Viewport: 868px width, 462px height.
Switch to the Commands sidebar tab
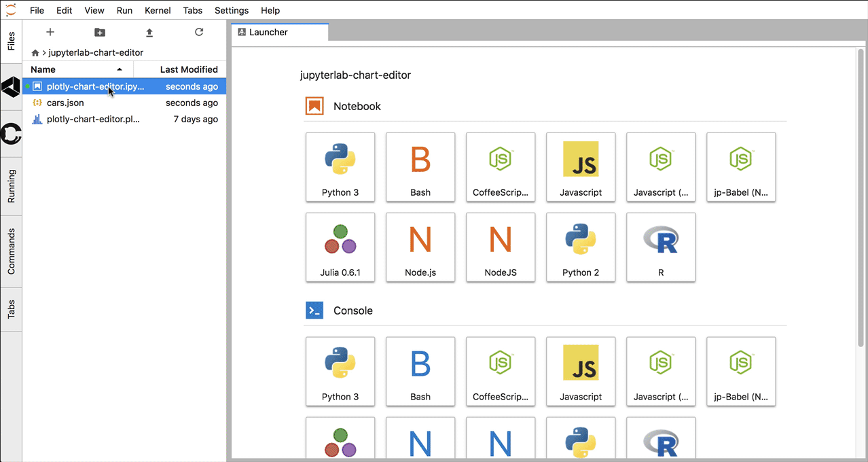point(11,252)
